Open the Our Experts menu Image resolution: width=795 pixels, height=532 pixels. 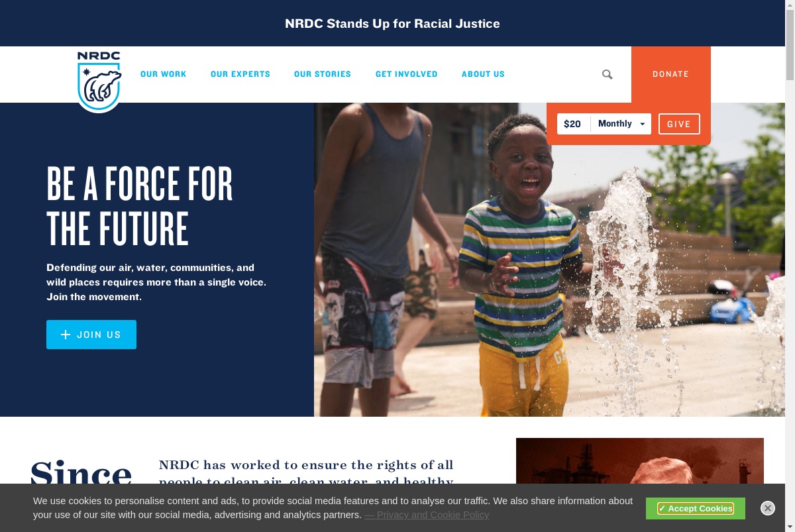point(240,74)
